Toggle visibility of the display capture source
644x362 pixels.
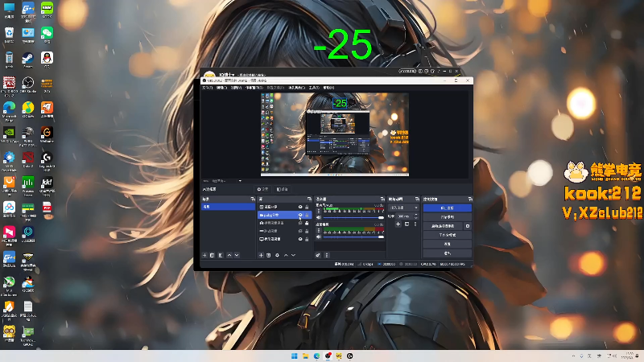coord(300,239)
